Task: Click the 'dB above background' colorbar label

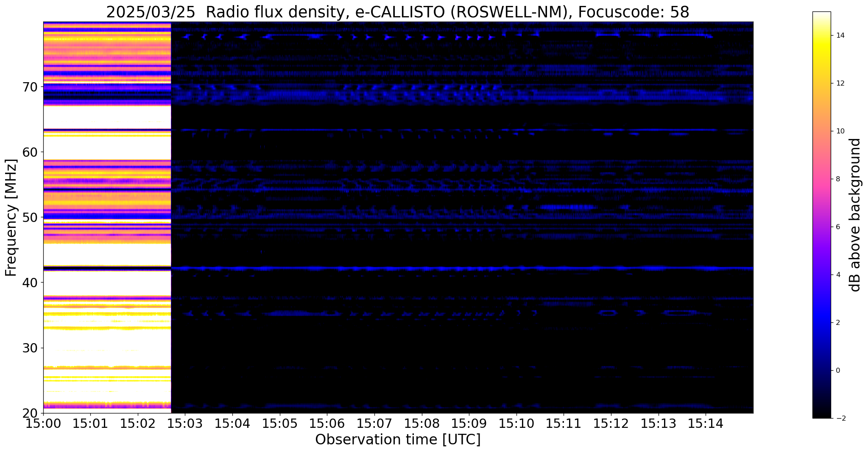Action: 855,215
